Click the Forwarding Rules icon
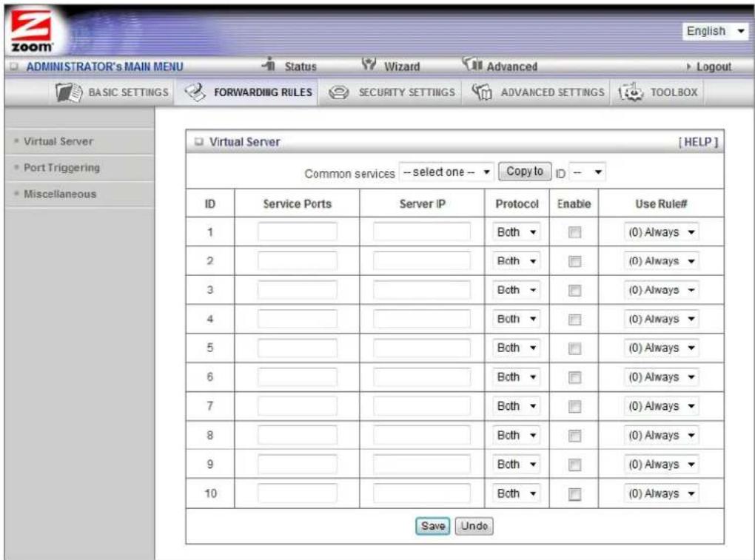This screenshot has height=560, width=755. (x=195, y=92)
